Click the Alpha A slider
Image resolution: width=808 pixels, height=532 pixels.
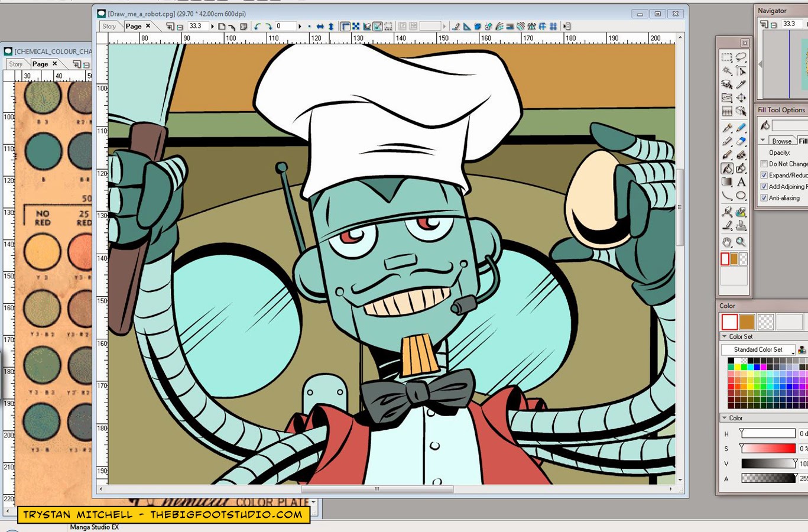click(768, 478)
